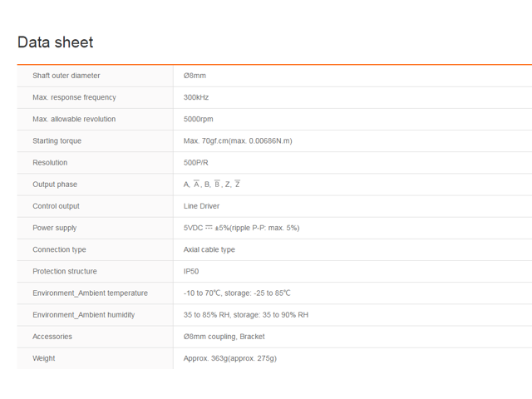Viewport: 532px width, 399px height.
Task: Click the Environment_Ambient temperature label
Action: point(91,293)
